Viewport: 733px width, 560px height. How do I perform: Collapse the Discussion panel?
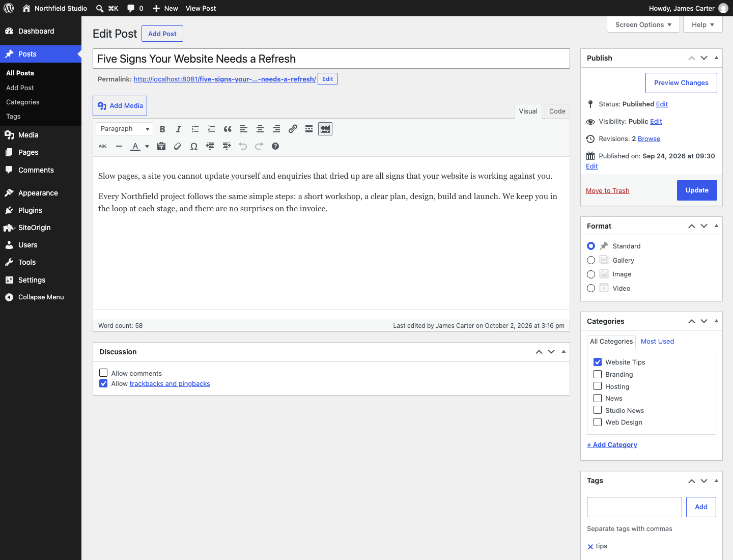[x=563, y=352]
